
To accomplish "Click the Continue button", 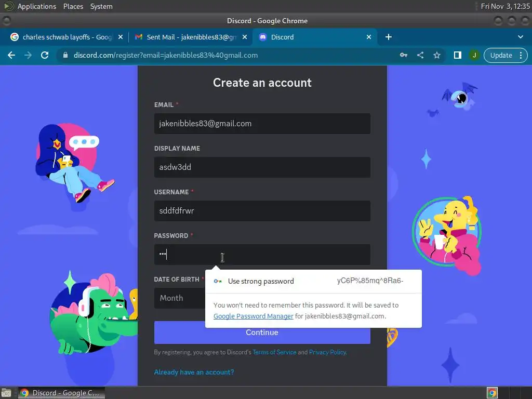I will (x=262, y=332).
